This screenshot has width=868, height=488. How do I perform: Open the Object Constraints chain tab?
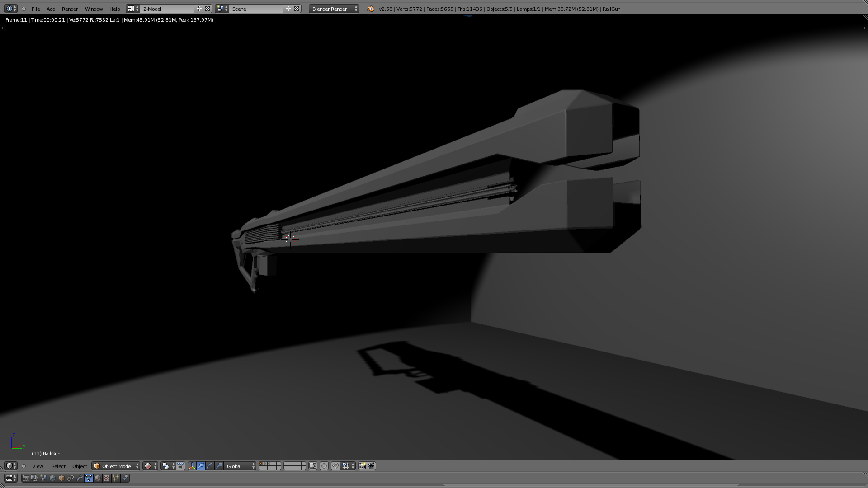(71, 478)
